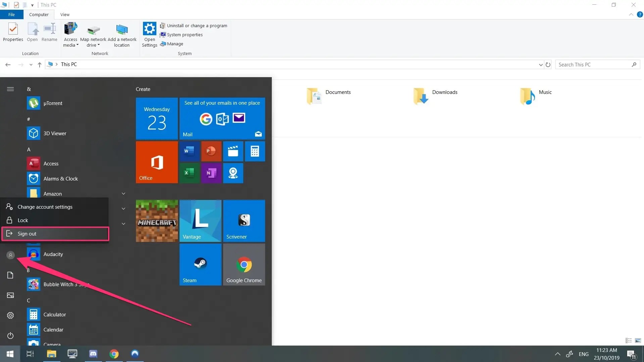
Task: Open the Office tile
Action: click(157, 162)
